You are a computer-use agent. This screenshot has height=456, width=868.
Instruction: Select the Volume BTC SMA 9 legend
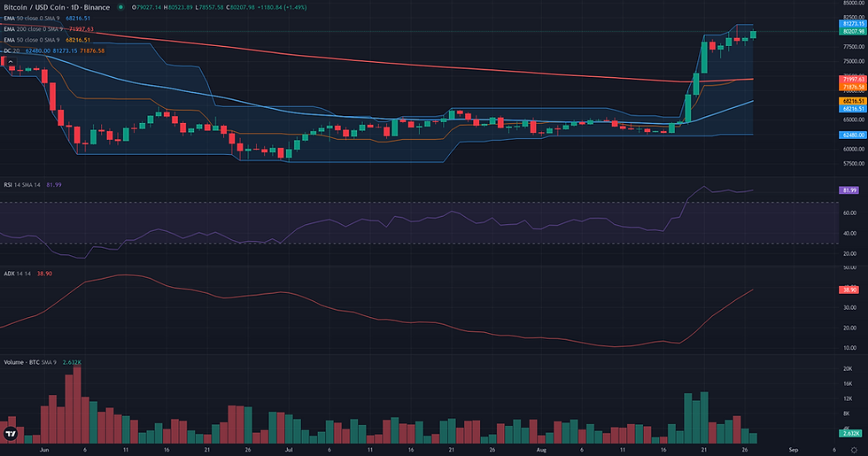tap(43, 362)
